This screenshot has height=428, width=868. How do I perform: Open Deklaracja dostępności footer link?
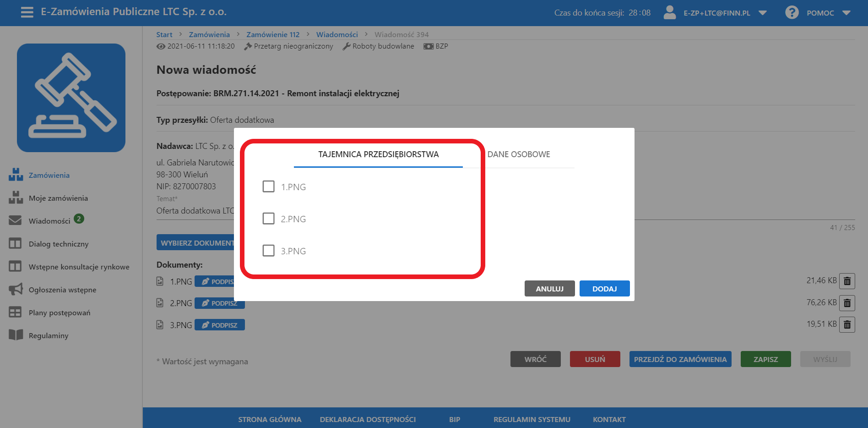[368, 419]
